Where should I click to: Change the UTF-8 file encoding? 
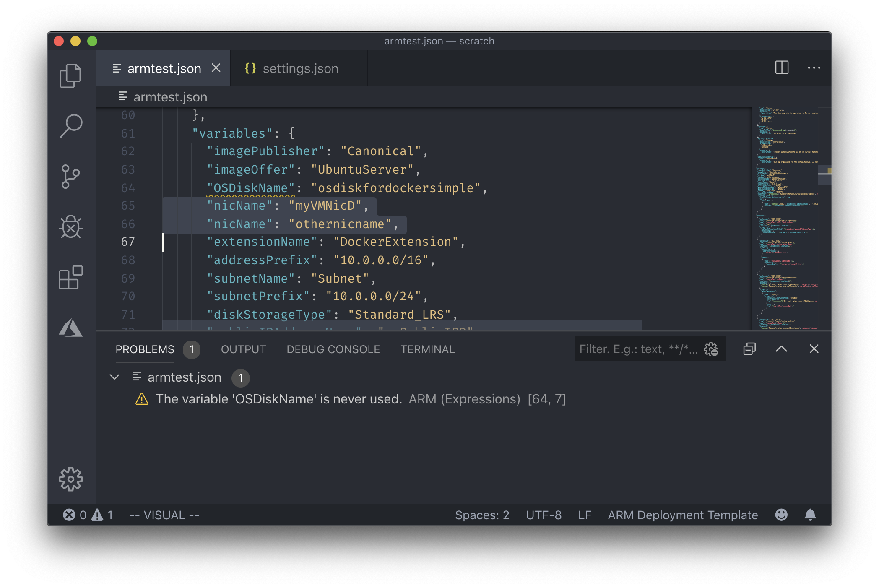[544, 515]
